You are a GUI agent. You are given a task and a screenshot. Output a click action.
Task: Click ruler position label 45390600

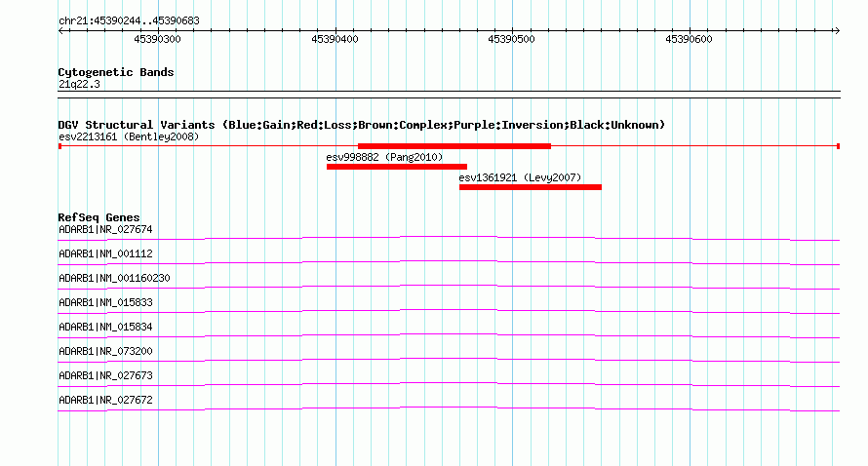pyautogui.click(x=689, y=39)
